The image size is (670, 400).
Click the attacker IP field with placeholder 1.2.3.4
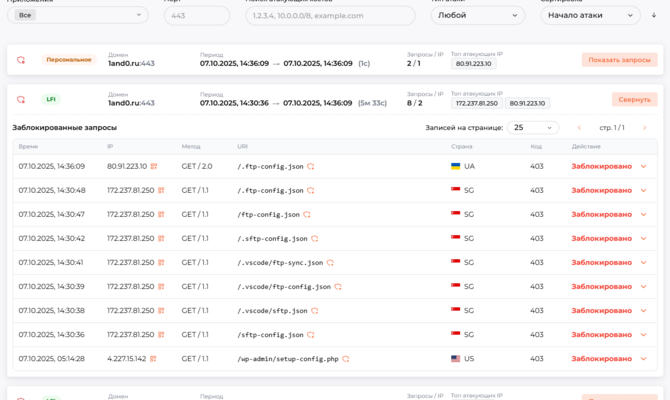(329, 15)
